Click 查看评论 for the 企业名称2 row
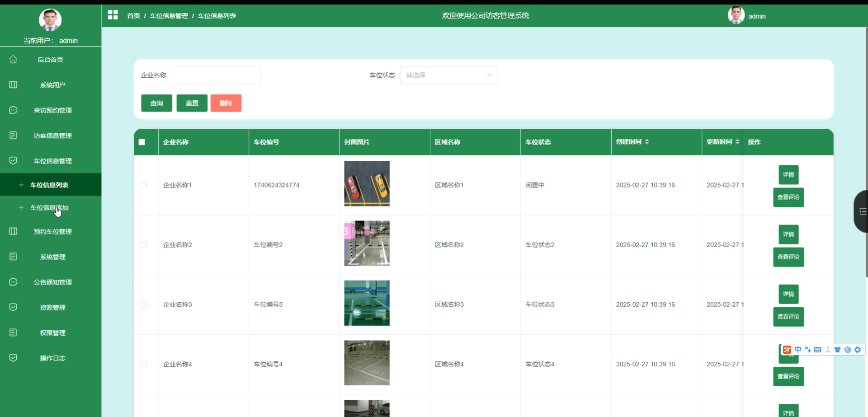Screen dimensions: 868x417 tap(788, 257)
